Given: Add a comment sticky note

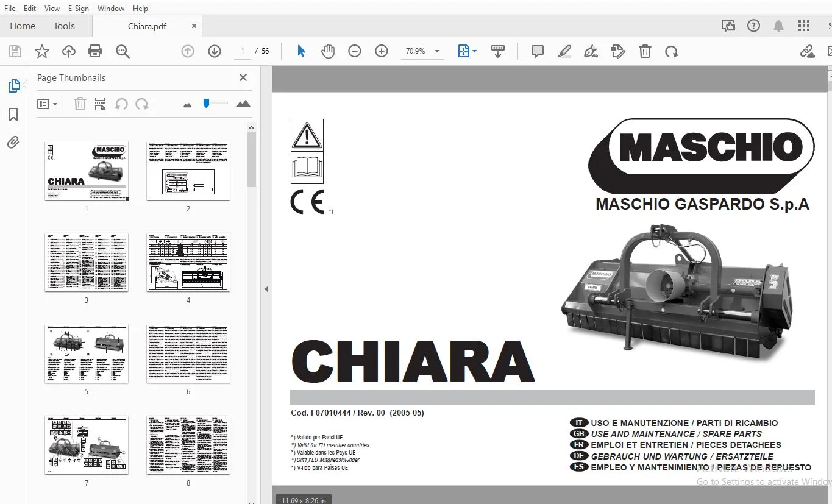Looking at the screenshot, I should coord(538,52).
